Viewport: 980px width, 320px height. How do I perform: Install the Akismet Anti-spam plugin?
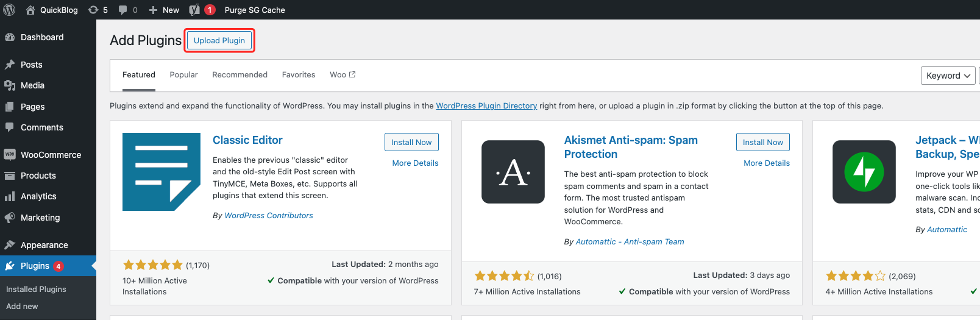pyautogui.click(x=763, y=142)
